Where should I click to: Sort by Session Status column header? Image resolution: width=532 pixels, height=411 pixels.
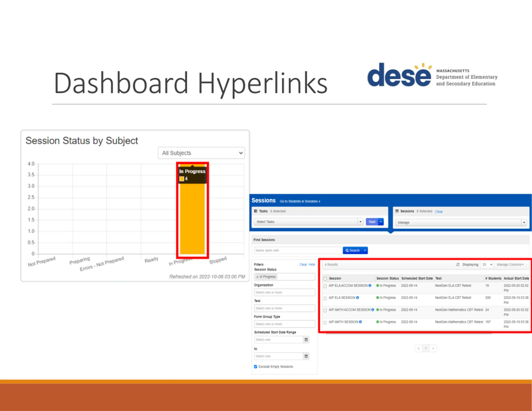pos(388,278)
